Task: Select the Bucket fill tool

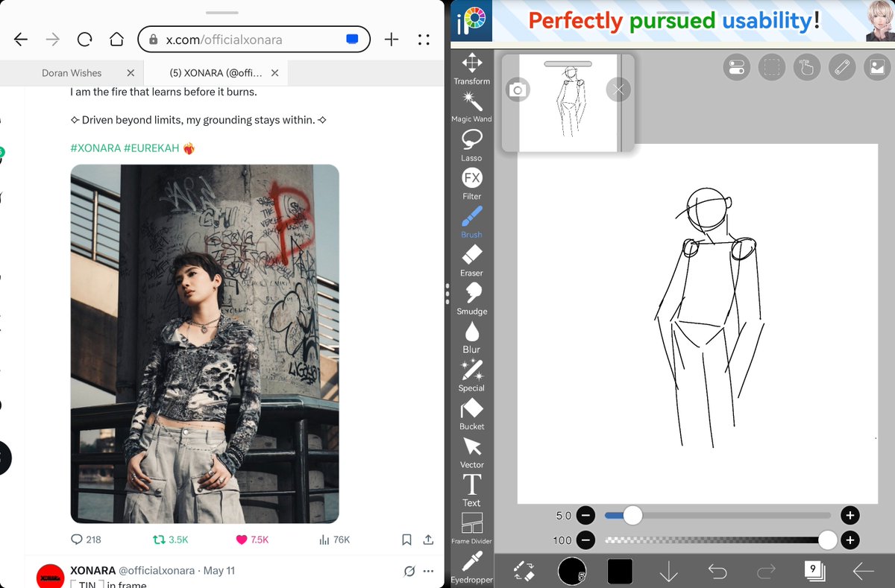Action: (471, 414)
